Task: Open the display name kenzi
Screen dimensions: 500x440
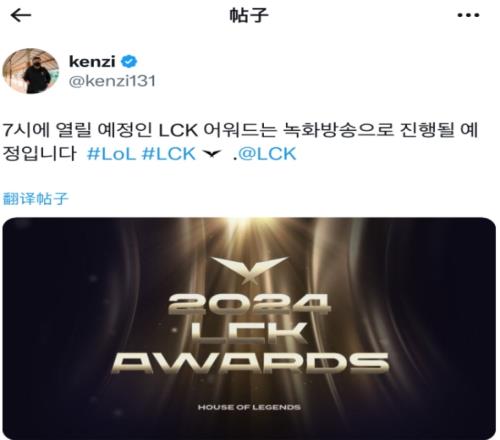Action: tap(92, 62)
